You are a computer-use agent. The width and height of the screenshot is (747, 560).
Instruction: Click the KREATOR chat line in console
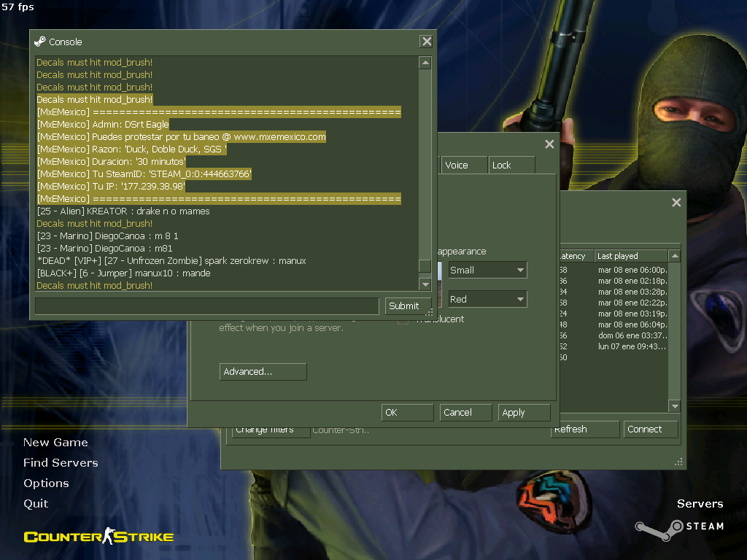123,211
